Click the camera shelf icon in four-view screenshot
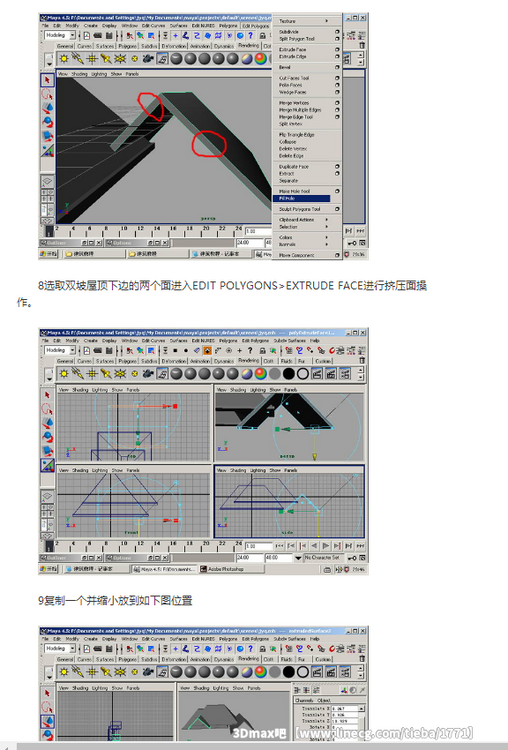The image size is (508, 750). [x=148, y=374]
